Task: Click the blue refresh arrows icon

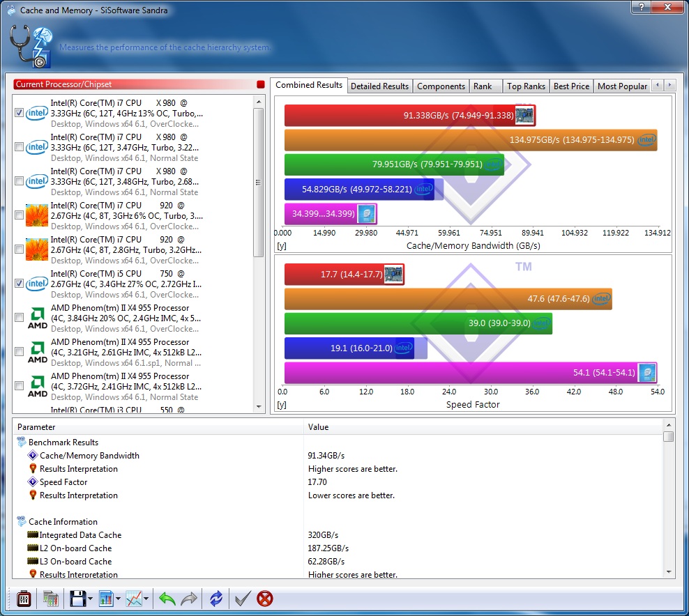Action: (x=216, y=599)
